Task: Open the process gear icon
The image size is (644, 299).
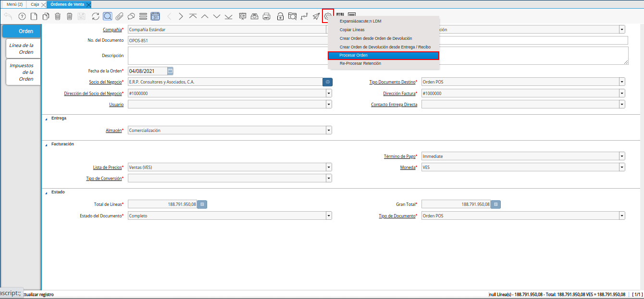Action: pos(328,16)
